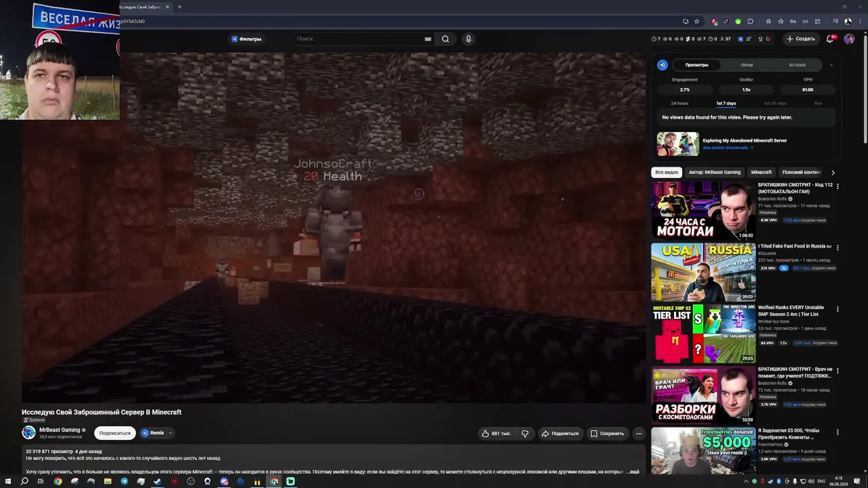Viewport: 868px width, 488px height.
Task: Start voice search with the microphone
Action: click(468, 39)
